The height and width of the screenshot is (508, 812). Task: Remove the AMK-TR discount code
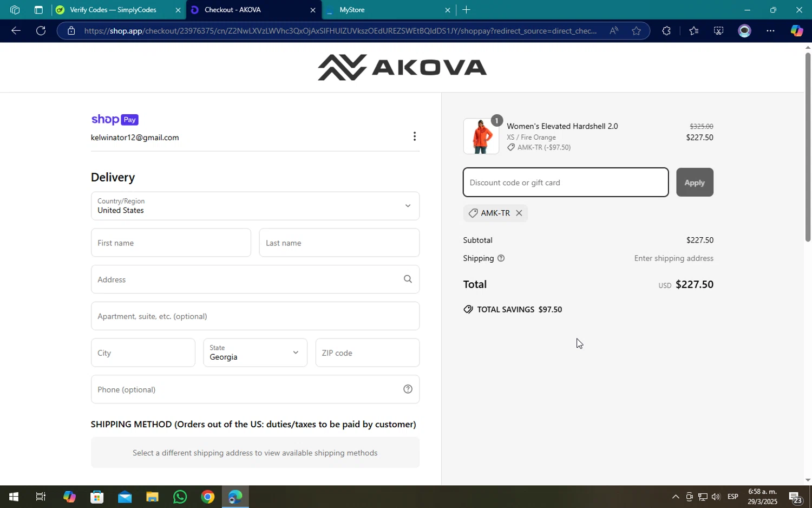519,213
